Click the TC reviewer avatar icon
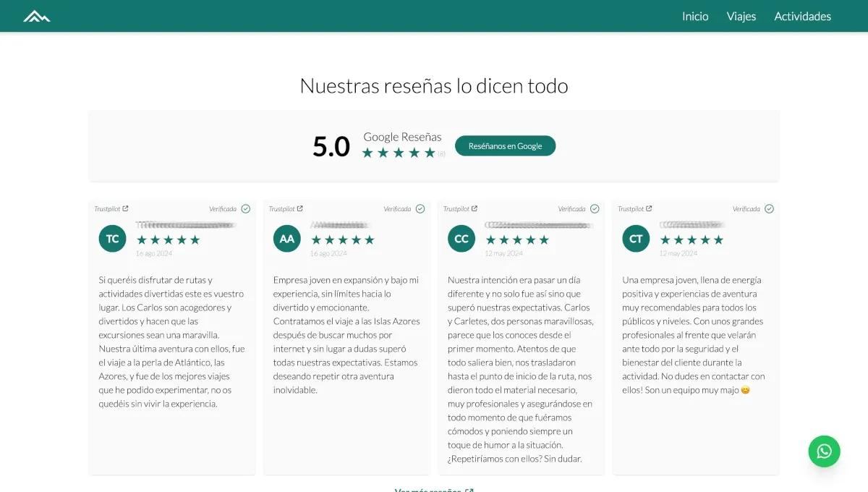 pyautogui.click(x=112, y=238)
